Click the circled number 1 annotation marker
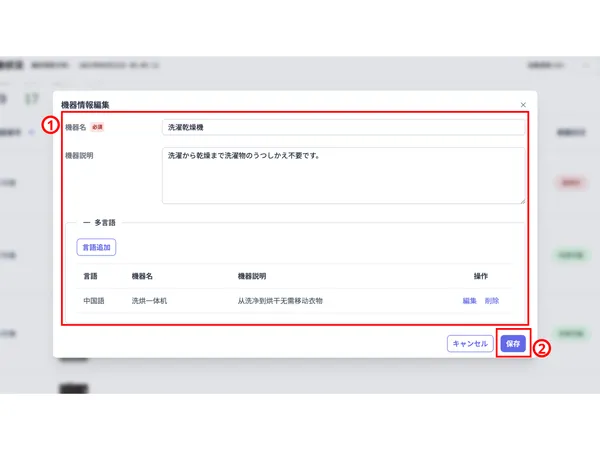This screenshot has width=600, height=450. pyautogui.click(x=48, y=126)
